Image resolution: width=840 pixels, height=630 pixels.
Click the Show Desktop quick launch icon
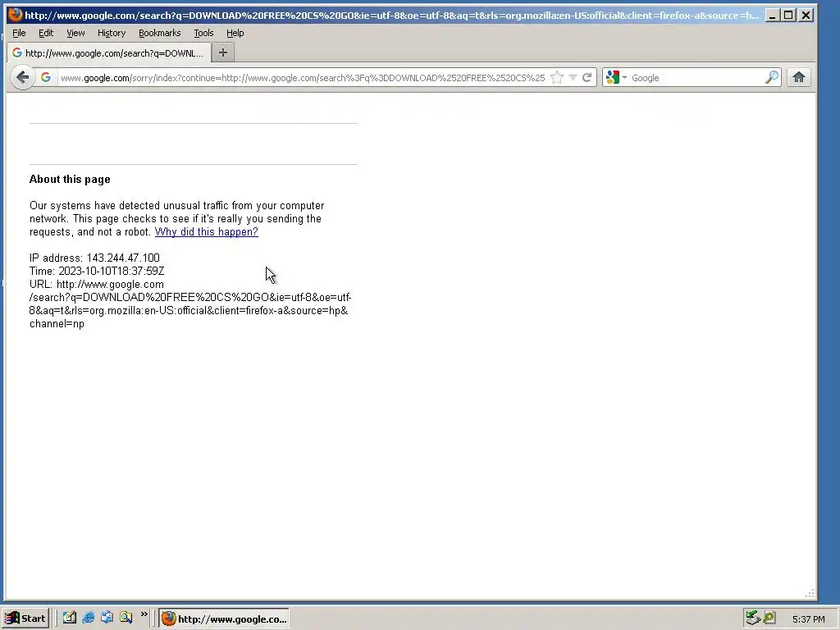70,618
